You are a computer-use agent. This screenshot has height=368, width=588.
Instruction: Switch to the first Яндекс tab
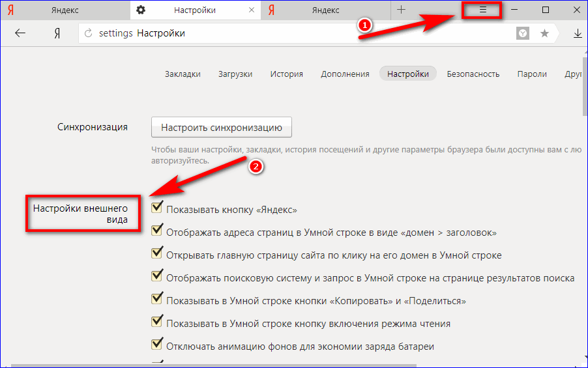coord(65,10)
